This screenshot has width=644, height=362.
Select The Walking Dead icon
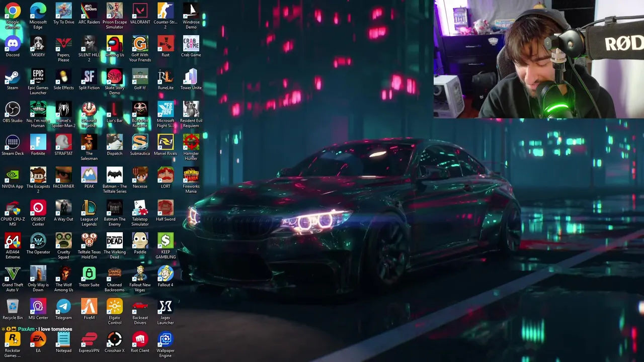(x=115, y=241)
